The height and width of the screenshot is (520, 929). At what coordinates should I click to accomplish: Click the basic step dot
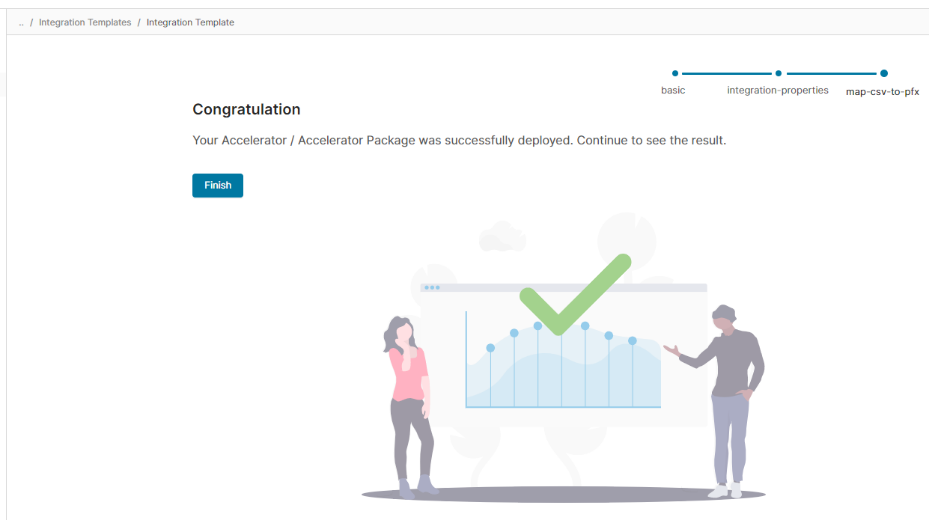click(675, 73)
